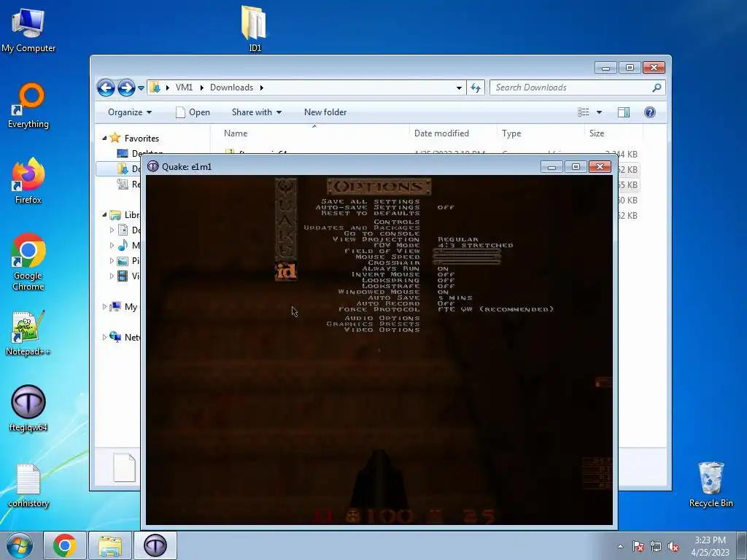Select the fteglqw64 desktop icon

click(28, 408)
